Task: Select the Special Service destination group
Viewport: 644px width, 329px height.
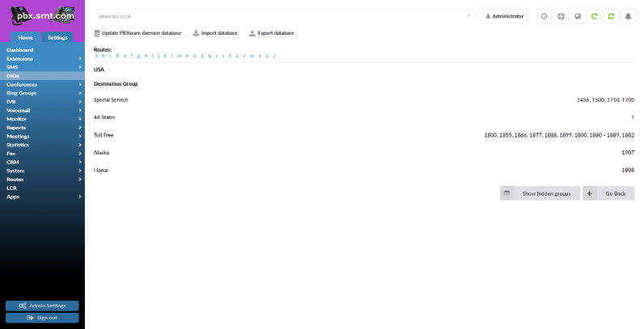Action: point(111,99)
